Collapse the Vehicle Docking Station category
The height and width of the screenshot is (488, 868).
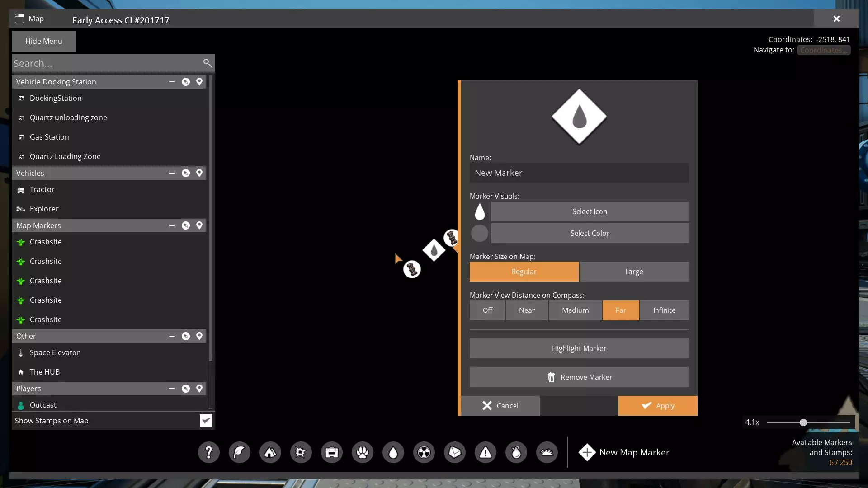click(x=172, y=82)
